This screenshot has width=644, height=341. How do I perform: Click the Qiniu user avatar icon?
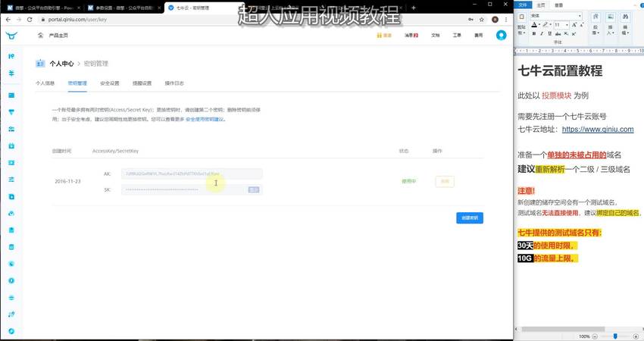(x=501, y=36)
